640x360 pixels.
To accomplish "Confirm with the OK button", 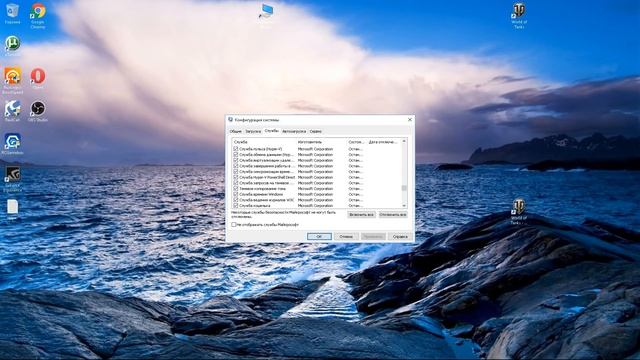I will click(319, 236).
